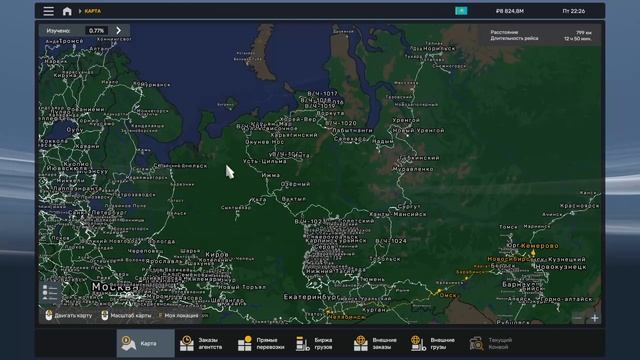The image size is (640, 360).
Task: Open the Текущий Конвой tab
Action: click(x=491, y=343)
